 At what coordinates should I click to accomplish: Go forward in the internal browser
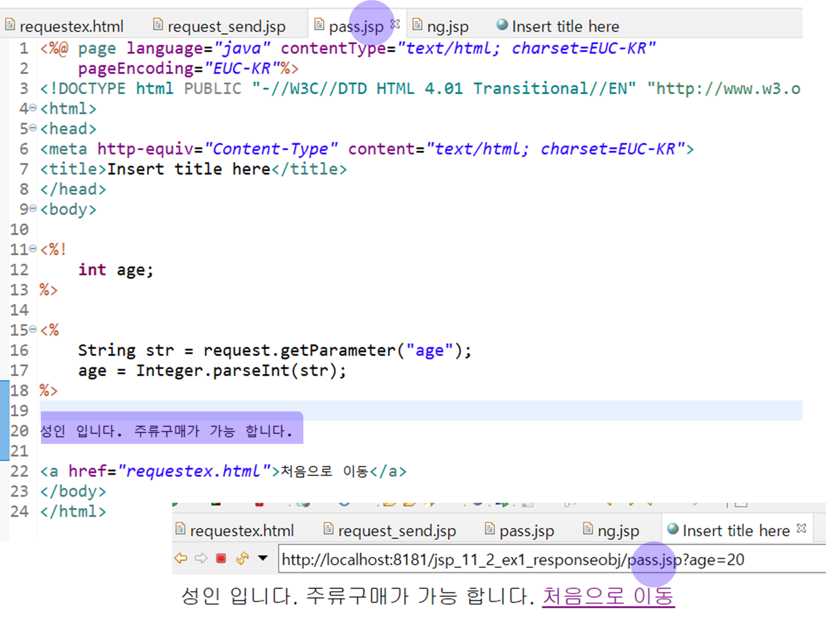click(x=201, y=558)
